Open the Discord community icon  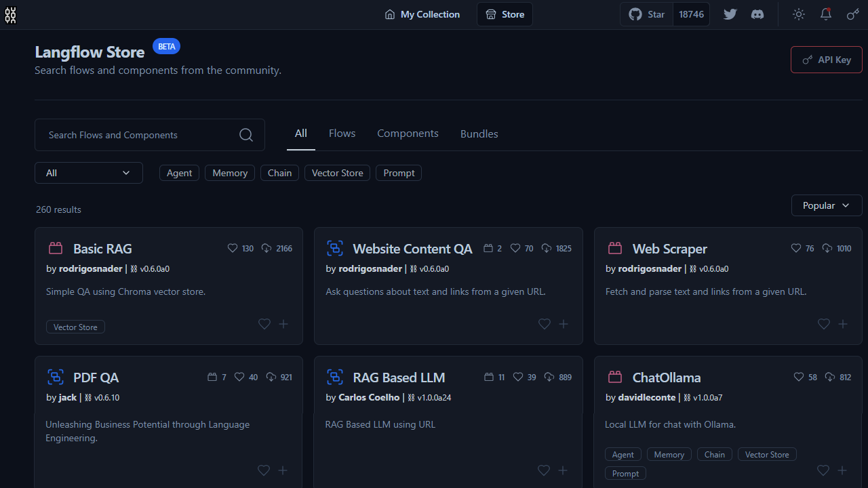coord(757,14)
